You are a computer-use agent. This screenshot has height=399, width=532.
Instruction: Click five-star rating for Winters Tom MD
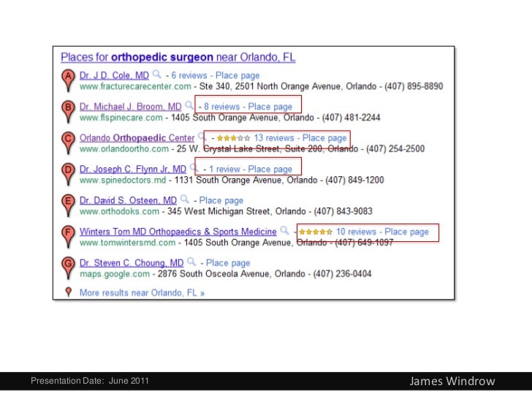(316, 232)
